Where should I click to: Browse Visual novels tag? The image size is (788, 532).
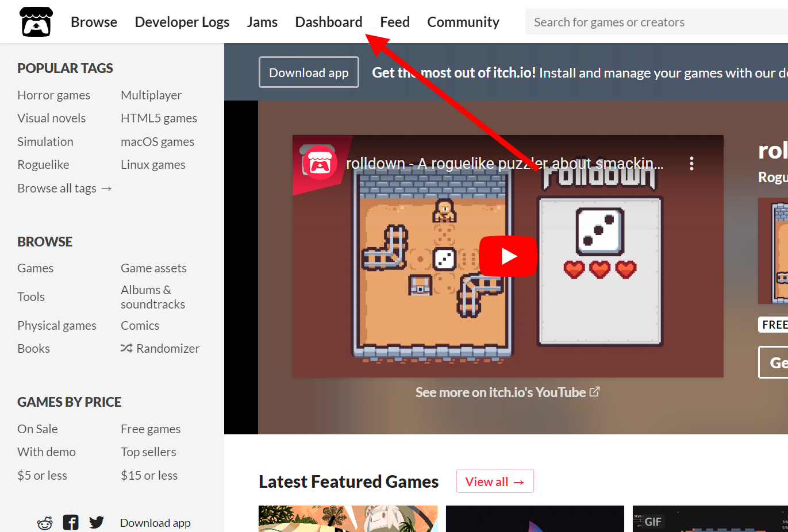[51, 118]
